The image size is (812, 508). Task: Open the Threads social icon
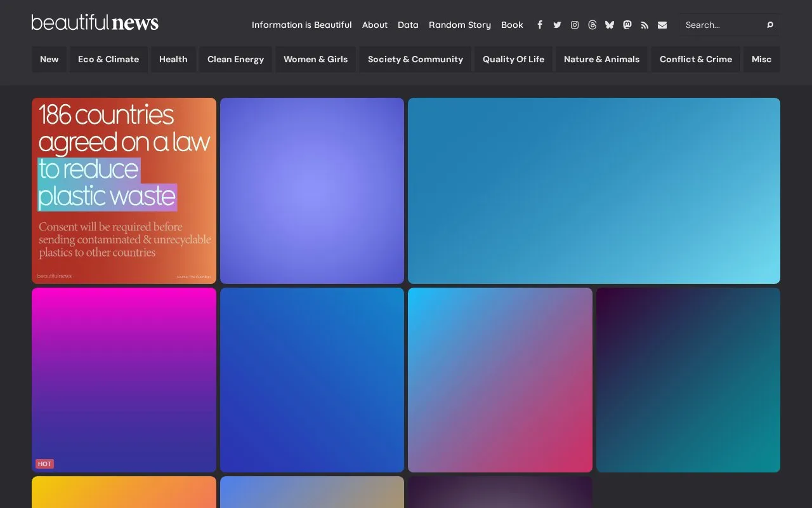[593, 25]
